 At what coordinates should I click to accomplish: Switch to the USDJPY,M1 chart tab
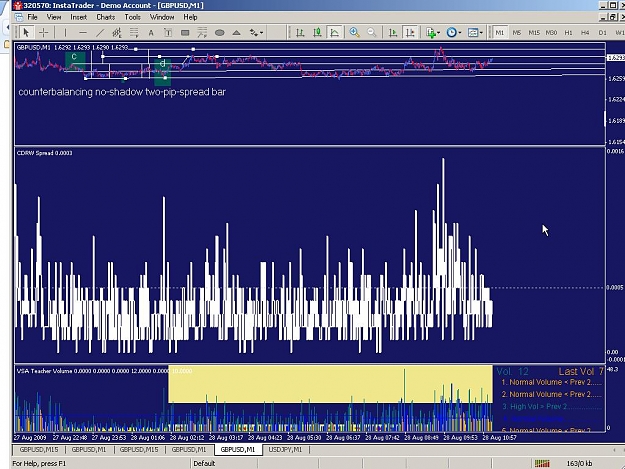click(285, 449)
